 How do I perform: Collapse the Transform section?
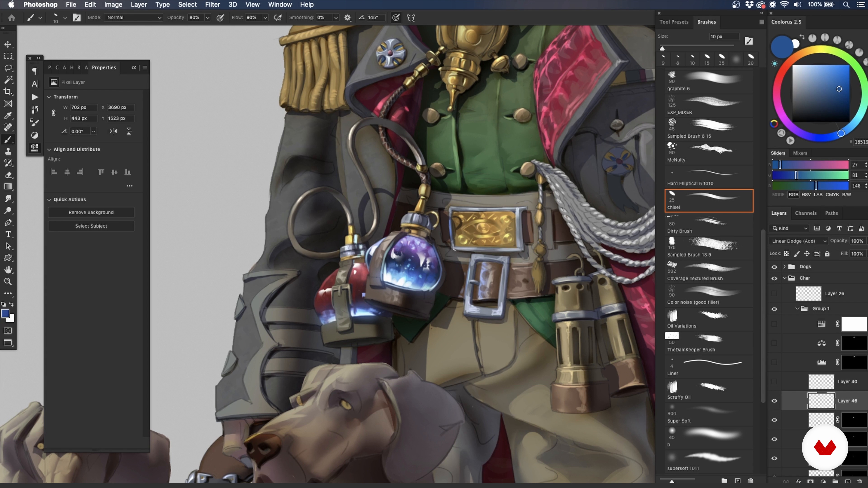coord(49,97)
